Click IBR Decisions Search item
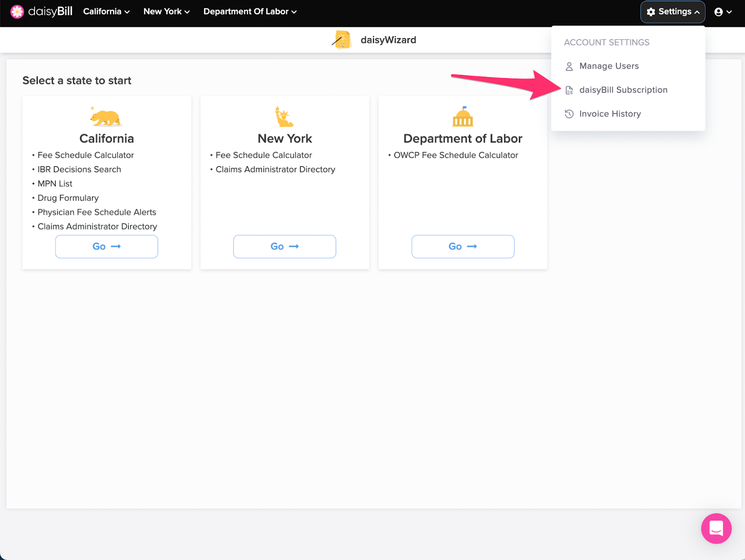The height and width of the screenshot is (560, 745). (x=79, y=169)
